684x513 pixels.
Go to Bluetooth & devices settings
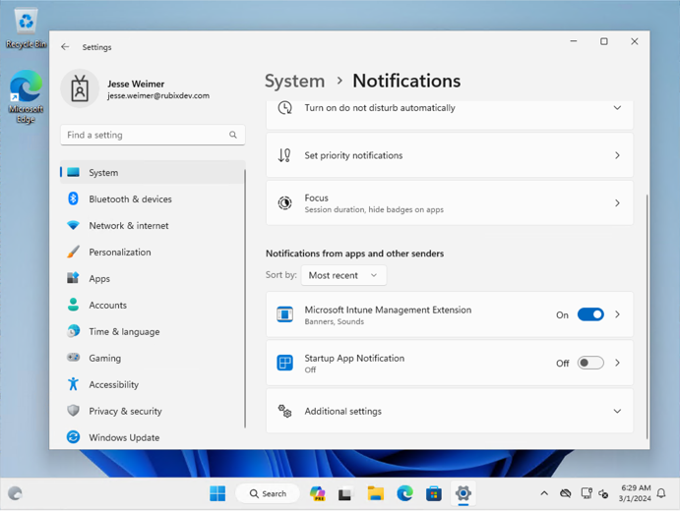tap(131, 200)
